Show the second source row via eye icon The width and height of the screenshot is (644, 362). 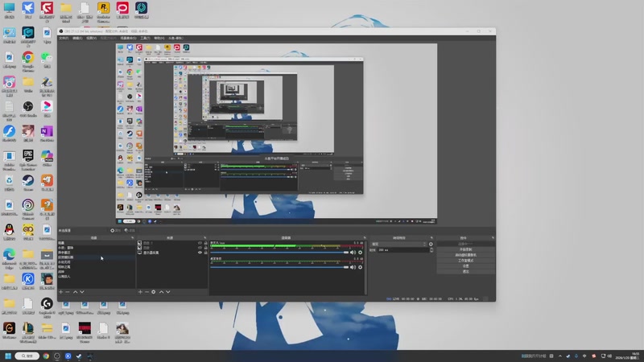200,248
